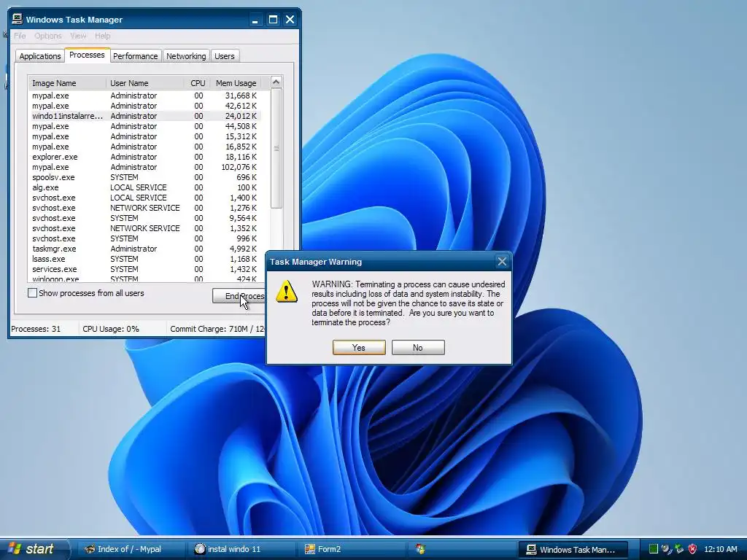Sort by CPU column header
The image size is (747, 560).
pyautogui.click(x=197, y=83)
